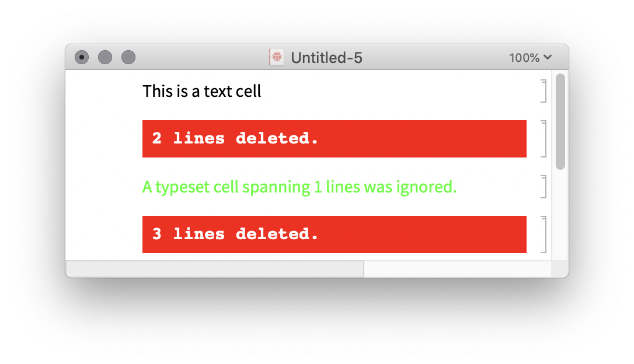Minimize the Untitled-5 notebook window
The image size is (634, 364).
point(105,57)
